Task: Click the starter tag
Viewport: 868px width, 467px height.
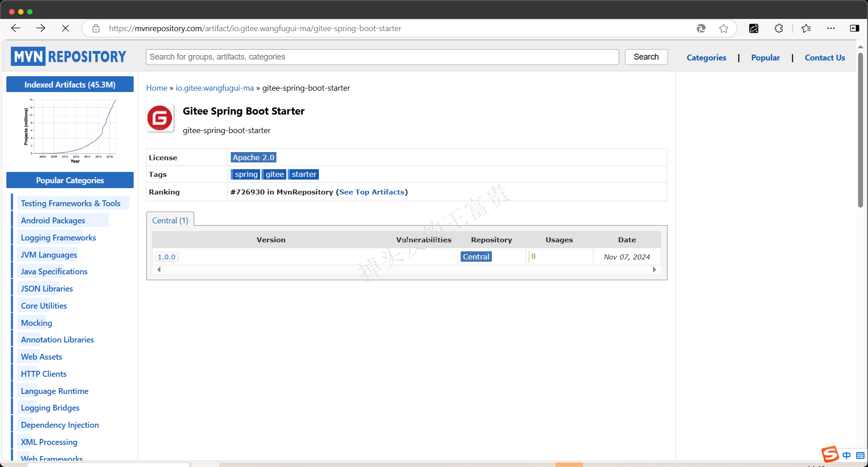Action: click(304, 174)
